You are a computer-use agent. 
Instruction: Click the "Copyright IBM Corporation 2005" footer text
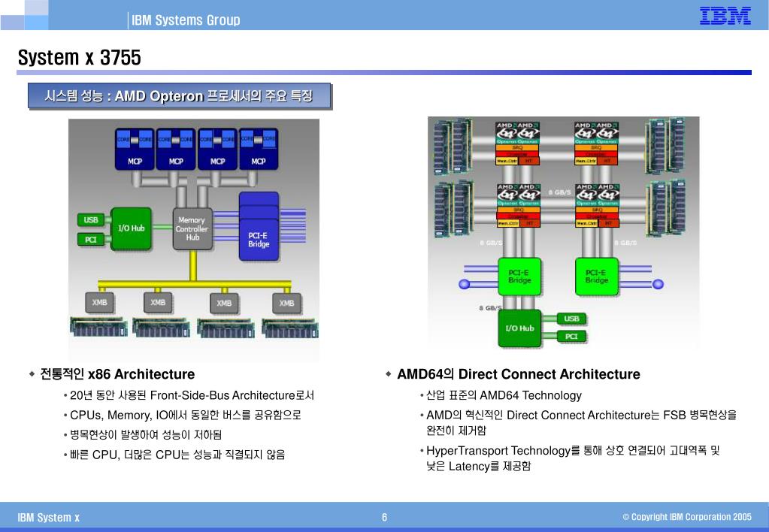(x=687, y=517)
